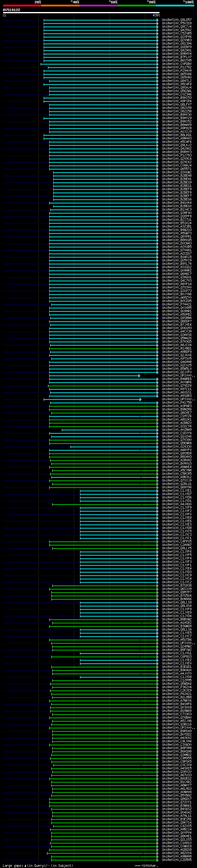The width and height of the screenshot is (197, 868).
Task: Click the UniRef100_A3PAR3 label
Action: pyautogui.click(x=177, y=406)
